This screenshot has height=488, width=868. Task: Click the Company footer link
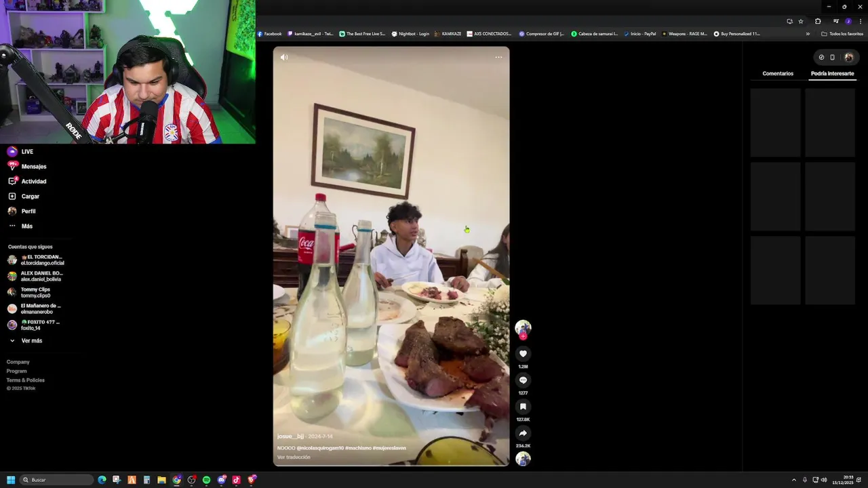[x=18, y=362]
